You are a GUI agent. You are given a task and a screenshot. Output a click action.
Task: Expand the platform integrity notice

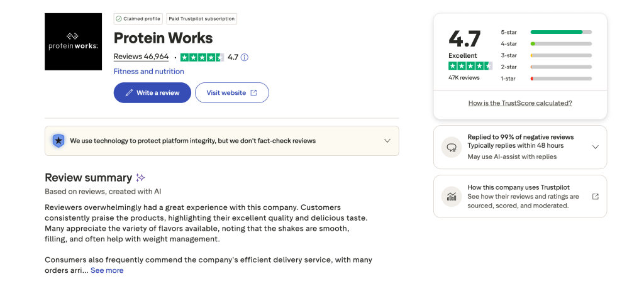coord(387,141)
